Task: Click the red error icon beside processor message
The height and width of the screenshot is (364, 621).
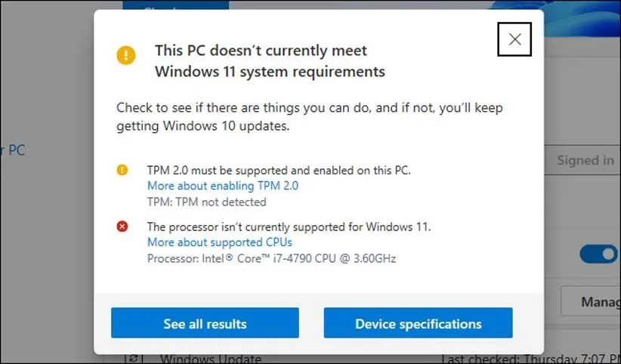Action: [x=122, y=226]
